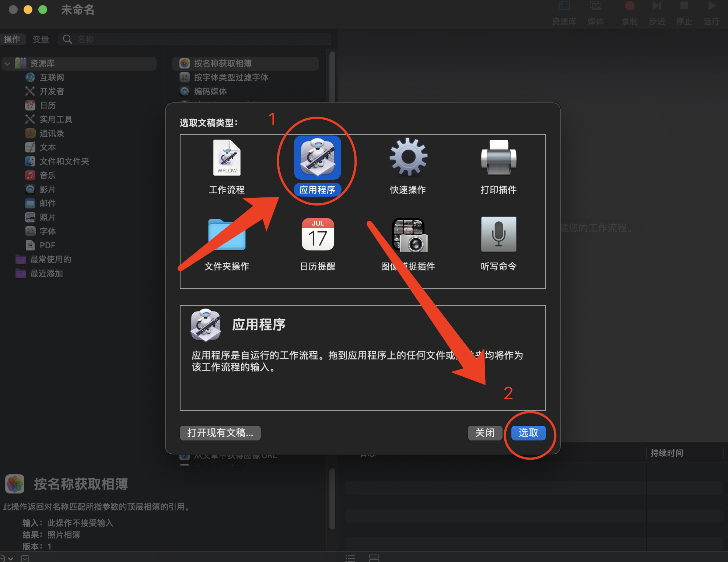
Task: Choose the 应用程序 application type icon
Action: [317, 158]
